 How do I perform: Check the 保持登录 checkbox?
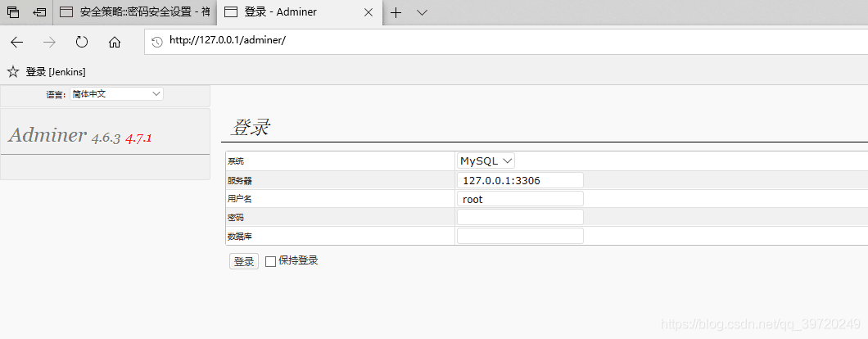point(271,261)
